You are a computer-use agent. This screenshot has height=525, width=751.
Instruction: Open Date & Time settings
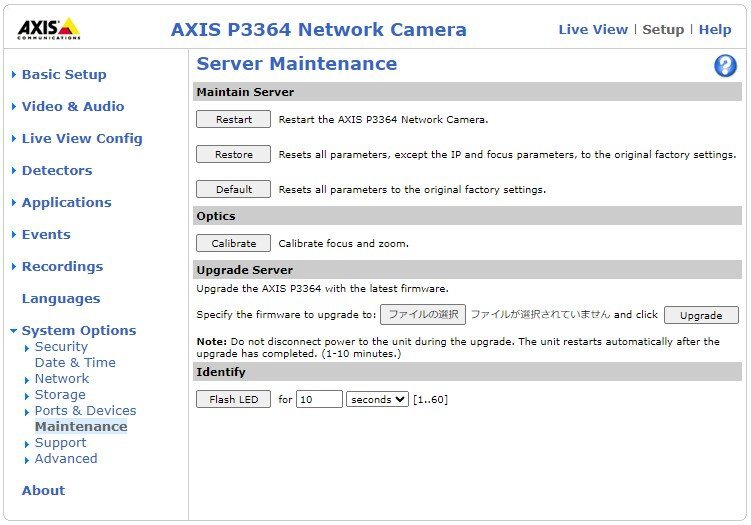tap(75, 362)
